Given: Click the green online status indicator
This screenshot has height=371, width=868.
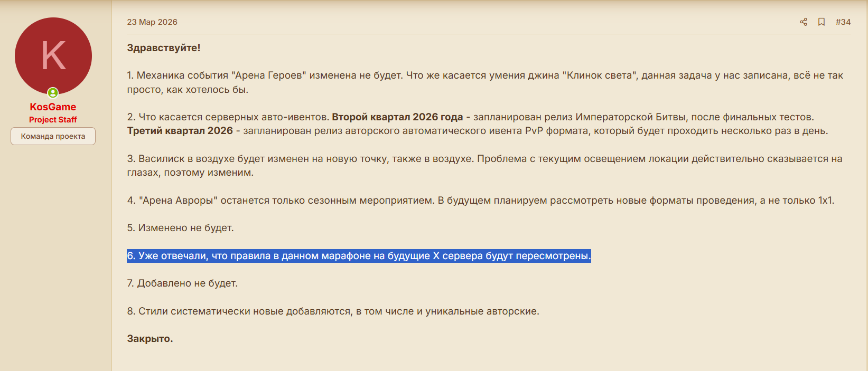Looking at the screenshot, I should [x=53, y=93].
